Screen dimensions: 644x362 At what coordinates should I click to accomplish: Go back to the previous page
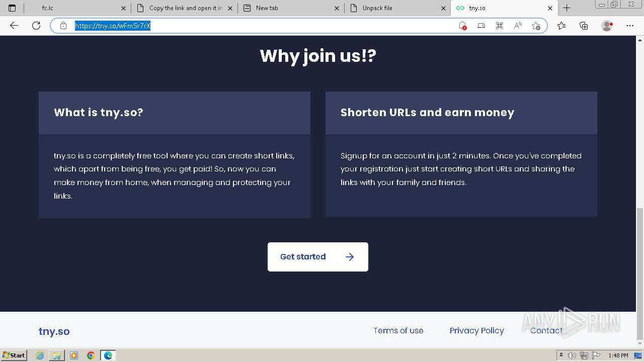point(14,26)
